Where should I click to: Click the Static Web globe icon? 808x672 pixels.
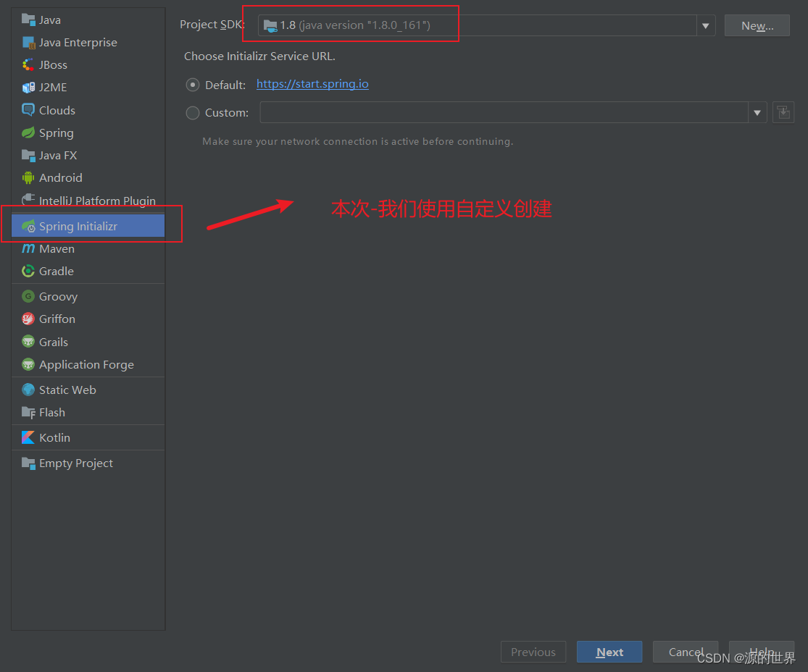pyautogui.click(x=28, y=390)
